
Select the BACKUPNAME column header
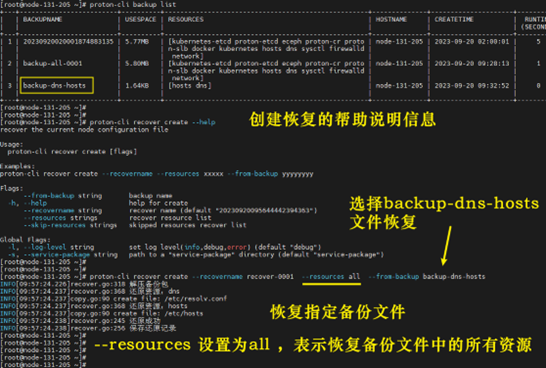click(42, 19)
